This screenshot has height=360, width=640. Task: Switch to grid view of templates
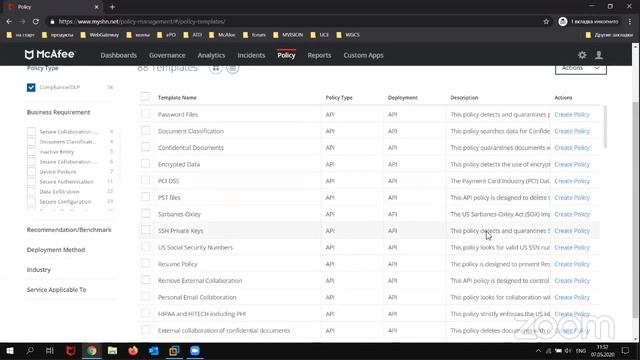pyautogui.click(x=216, y=68)
